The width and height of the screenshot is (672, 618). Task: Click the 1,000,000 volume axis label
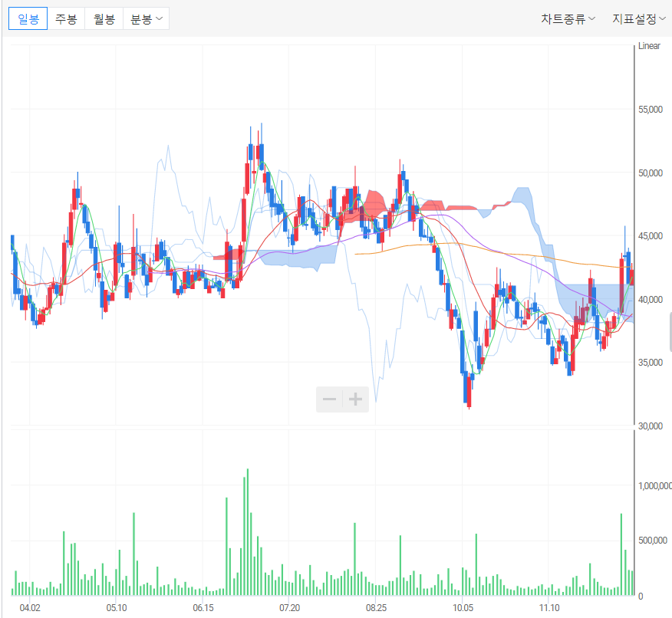[655, 485]
